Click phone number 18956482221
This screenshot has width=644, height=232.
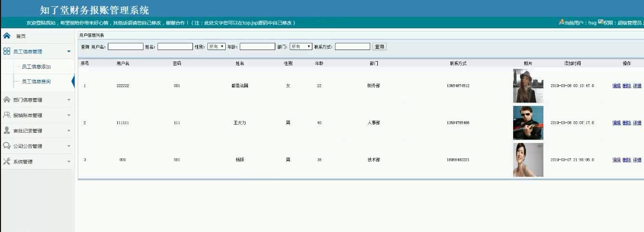point(458,160)
